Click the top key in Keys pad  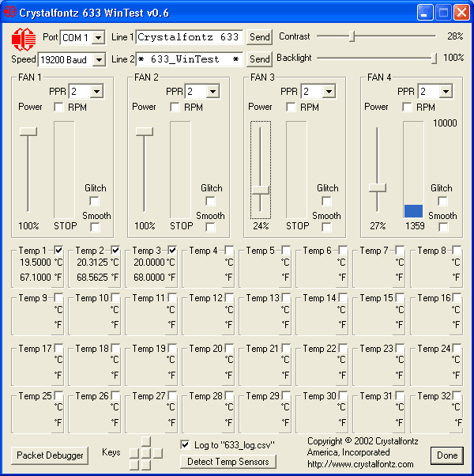tap(146, 441)
